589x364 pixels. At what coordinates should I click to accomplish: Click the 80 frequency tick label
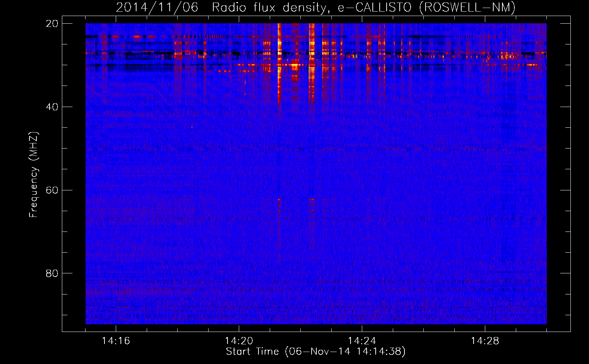pos(52,273)
